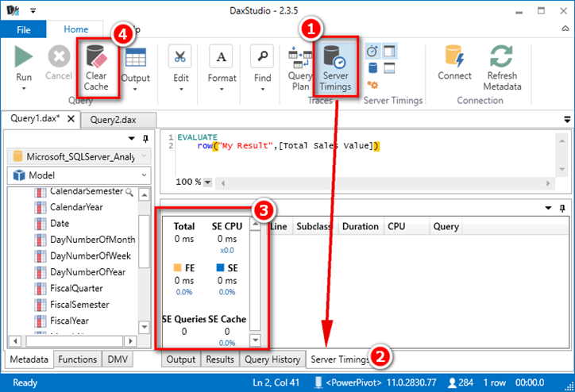
Task: Open the Functions pane tab
Action: pyautogui.click(x=77, y=359)
